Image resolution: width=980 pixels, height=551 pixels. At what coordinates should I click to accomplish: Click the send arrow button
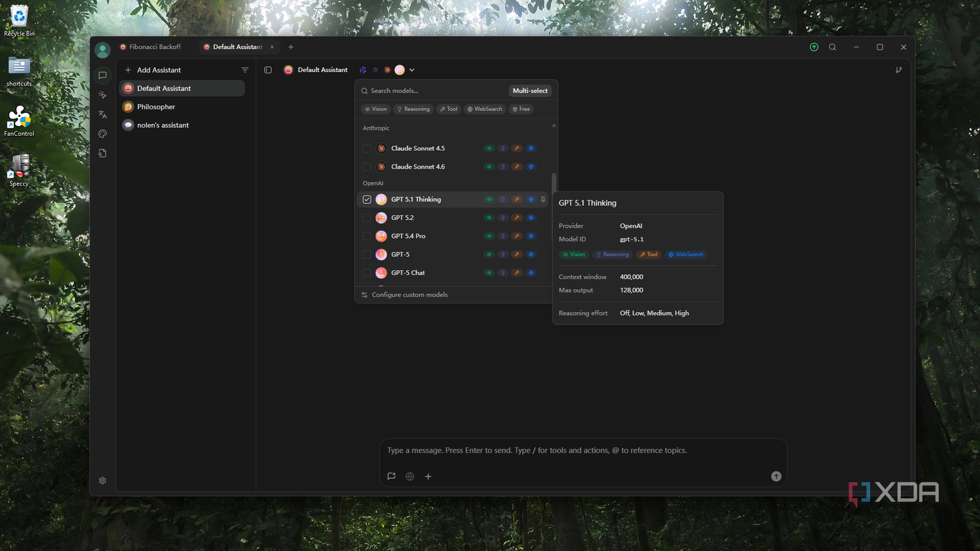coord(776,477)
